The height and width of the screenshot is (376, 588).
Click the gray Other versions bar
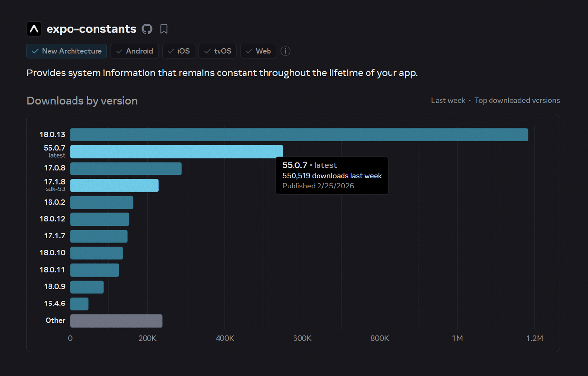coord(116,321)
